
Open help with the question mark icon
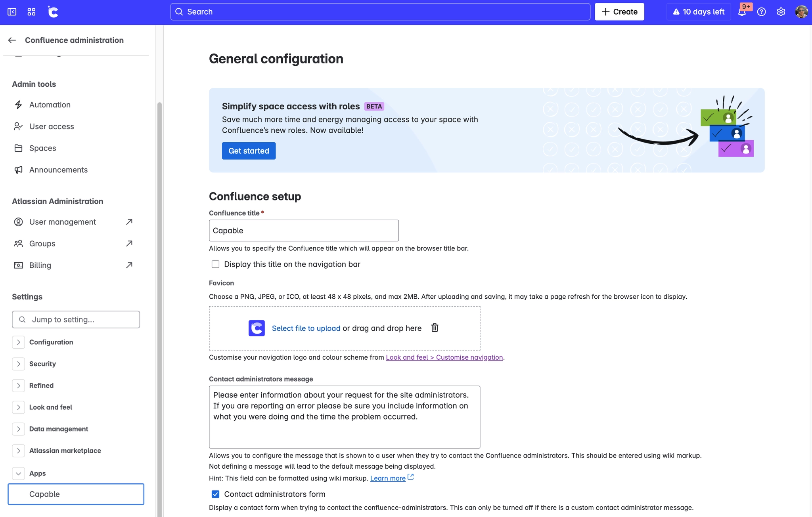click(762, 11)
